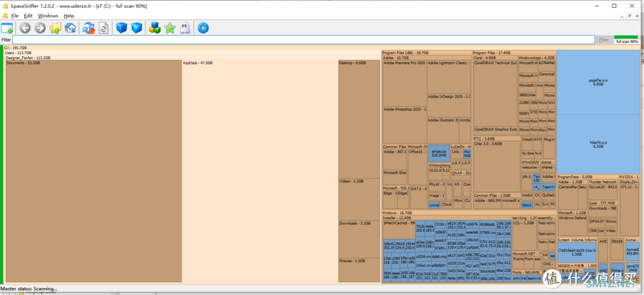Toggle file classes colored cubes style
This screenshot has height=295, width=644.
coord(155,28)
